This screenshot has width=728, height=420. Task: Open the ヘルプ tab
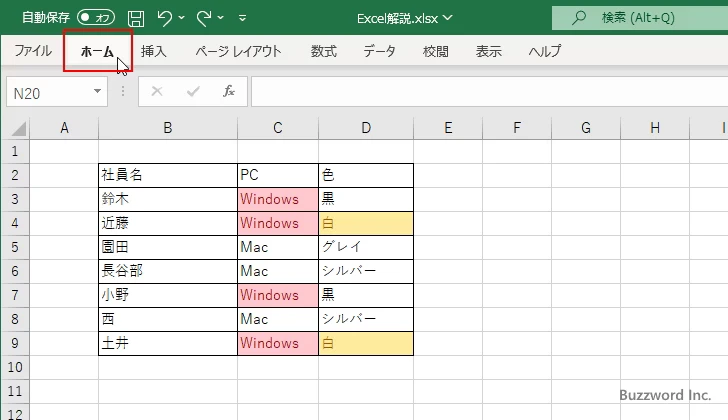pyautogui.click(x=545, y=51)
